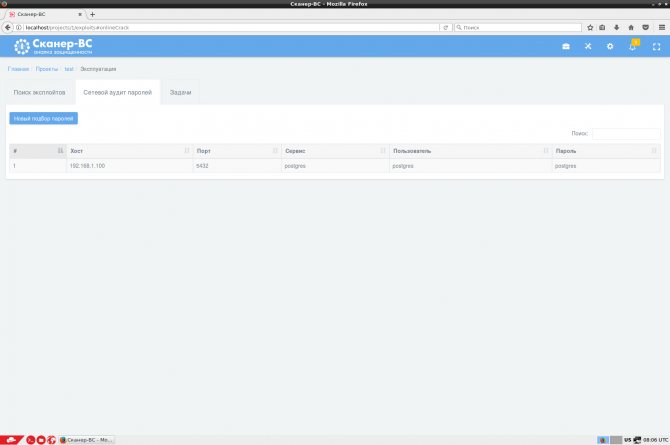Open Проекты breadcrumb link

point(47,69)
